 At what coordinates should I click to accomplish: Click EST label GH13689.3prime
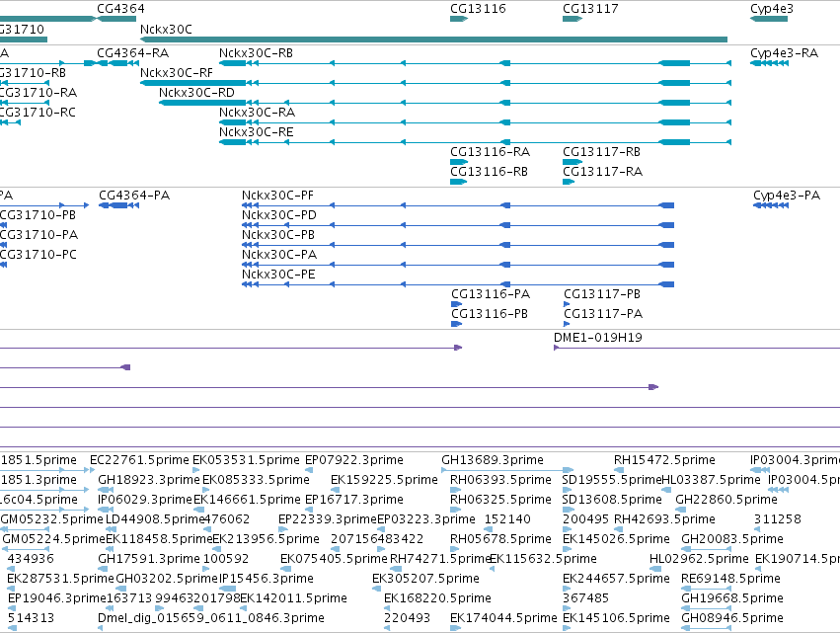[x=493, y=460]
